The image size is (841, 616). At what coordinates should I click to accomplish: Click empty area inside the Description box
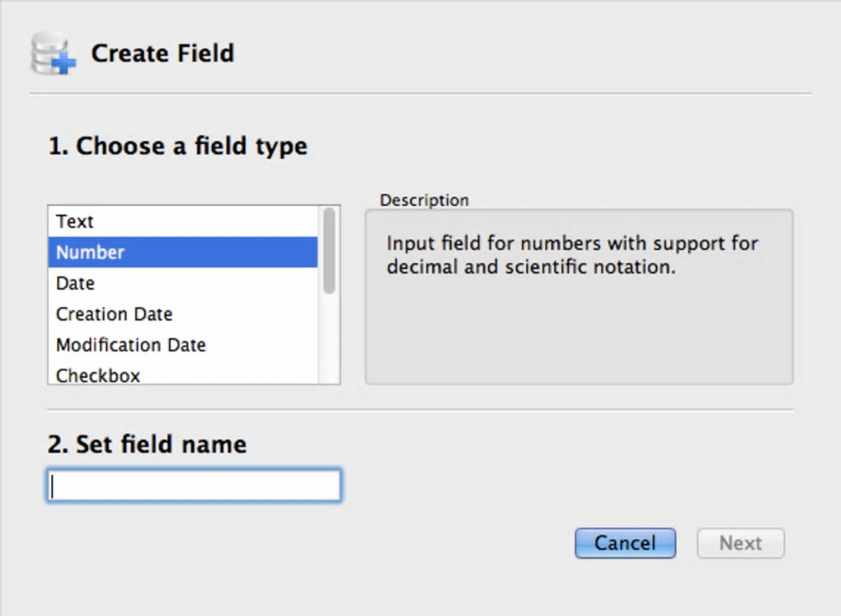point(579,338)
